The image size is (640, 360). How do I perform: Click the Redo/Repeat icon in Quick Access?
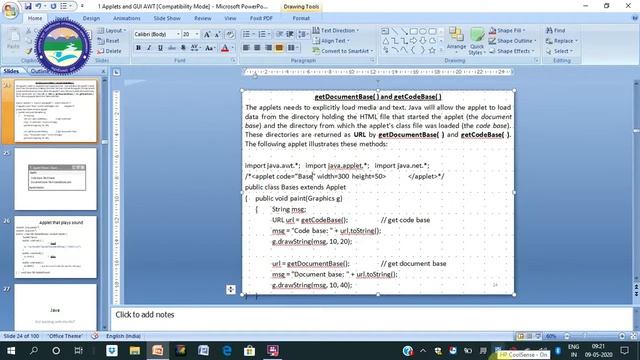click(53, 6)
